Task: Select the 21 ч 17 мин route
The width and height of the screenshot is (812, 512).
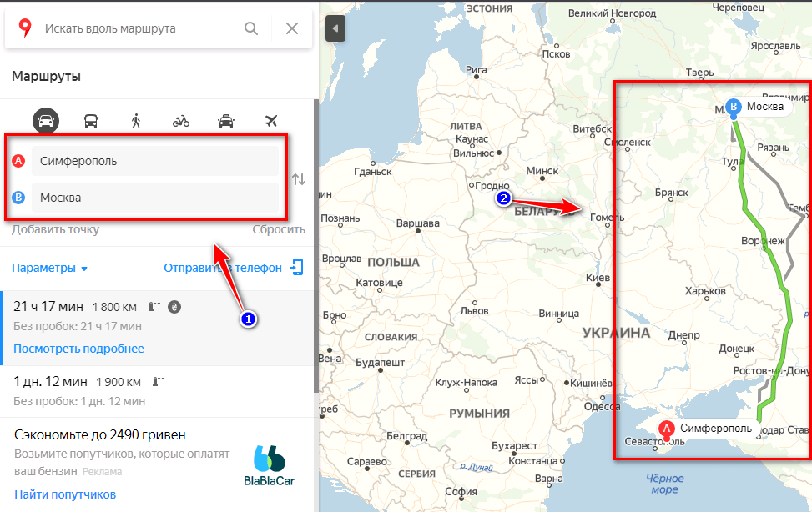Action: tap(157, 329)
